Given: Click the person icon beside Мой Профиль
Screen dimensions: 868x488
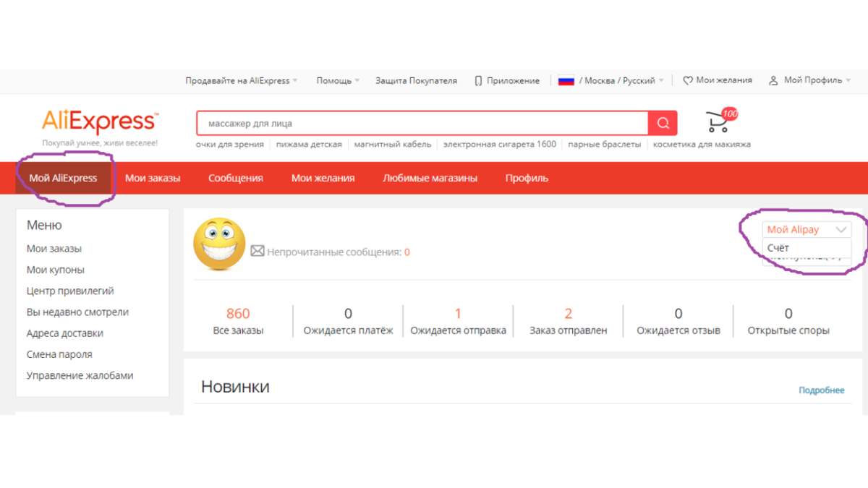Looking at the screenshot, I should pyautogui.click(x=774, y=81).
